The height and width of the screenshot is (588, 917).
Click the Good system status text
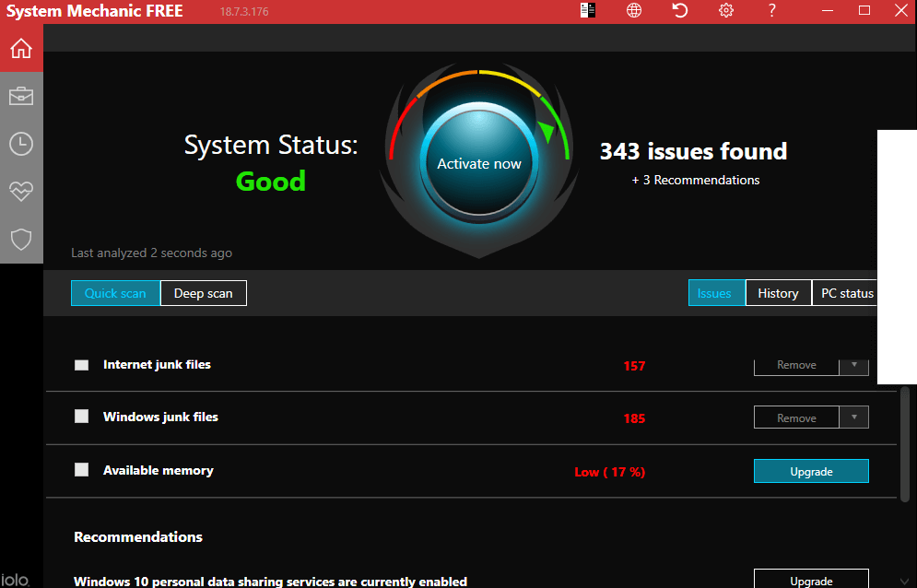pos(271,182)
